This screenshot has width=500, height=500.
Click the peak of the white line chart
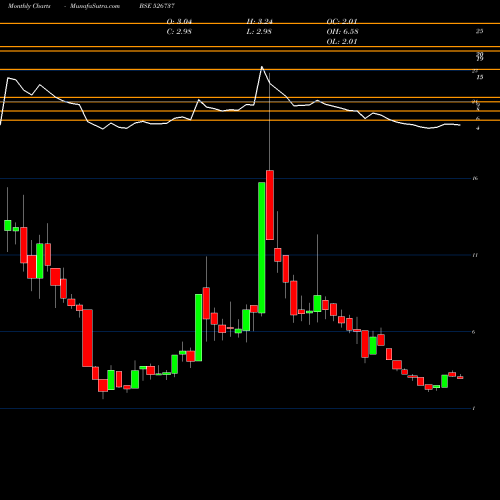pos(262,67)
